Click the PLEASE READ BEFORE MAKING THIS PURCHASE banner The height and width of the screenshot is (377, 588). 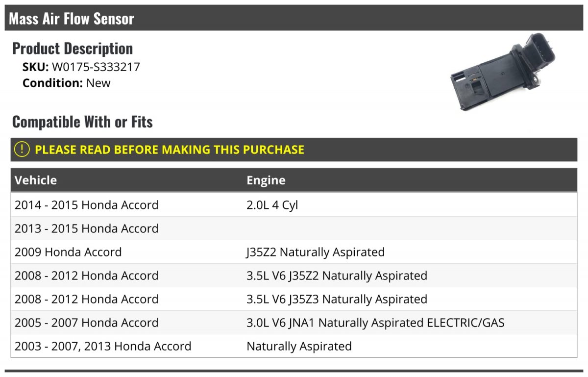294,150
